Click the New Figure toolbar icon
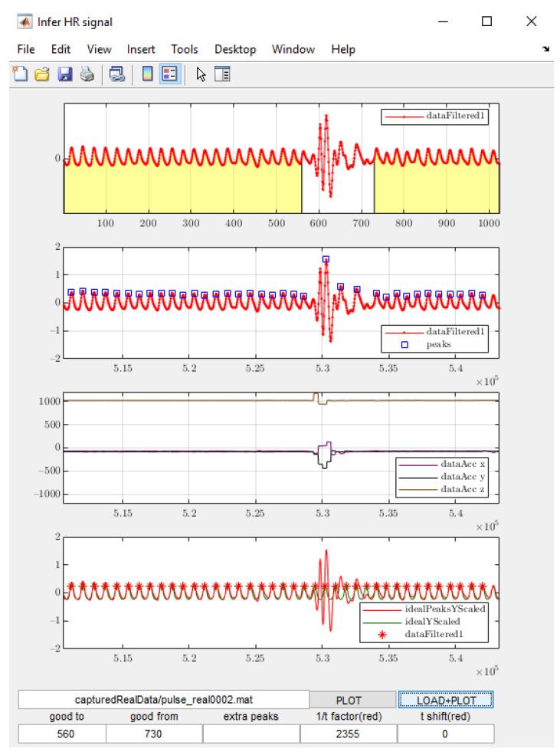The image size is (560, 752). pos(20,74)
